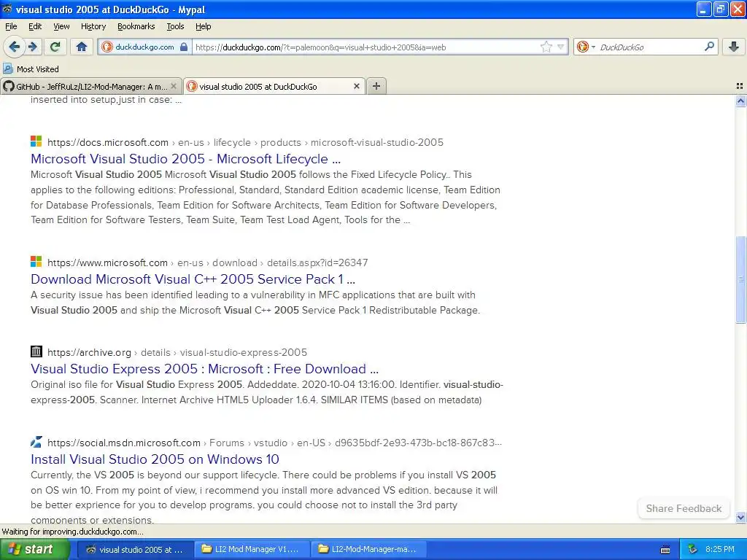Click the archive.org building favicon

[36, 351]
